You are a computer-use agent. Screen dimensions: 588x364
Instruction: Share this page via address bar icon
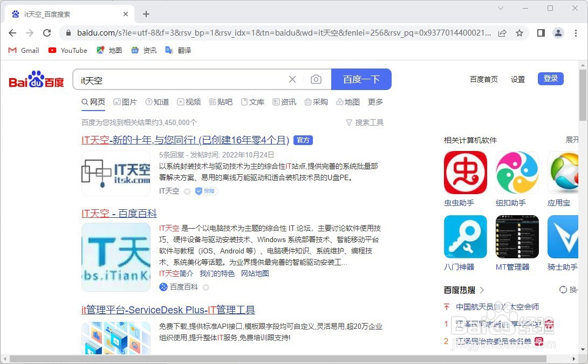tap(502, 33)
